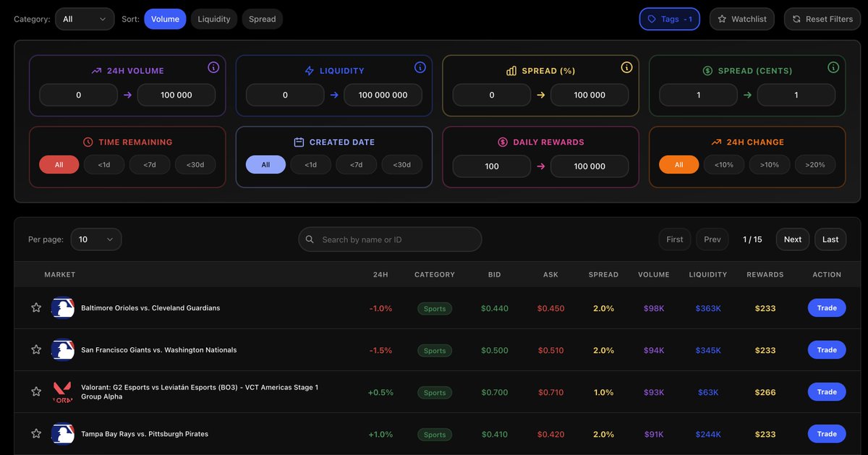Edit the Spread (Cents) minimum field
The height and width of the screenshot is (455, 868).
698,95
